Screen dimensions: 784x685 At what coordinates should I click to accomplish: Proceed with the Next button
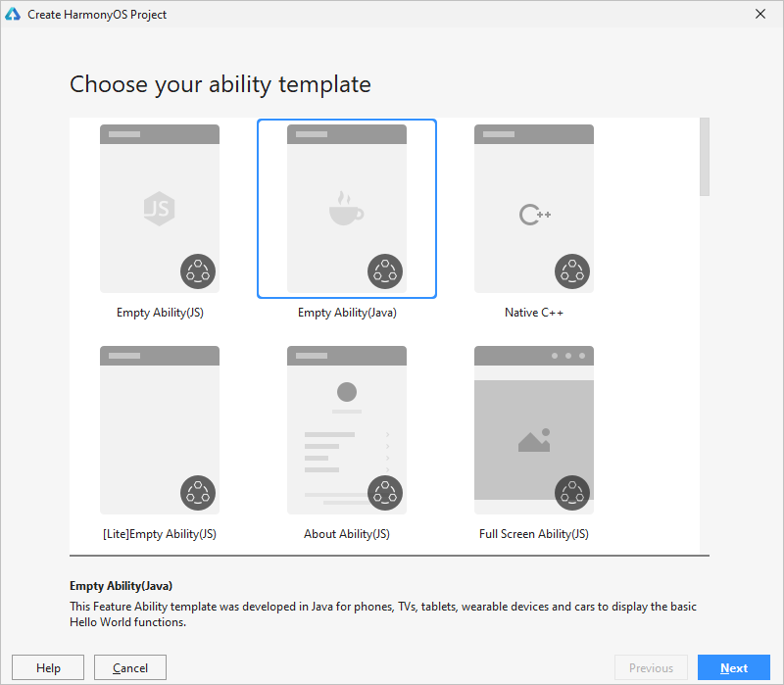coord(734,668)
